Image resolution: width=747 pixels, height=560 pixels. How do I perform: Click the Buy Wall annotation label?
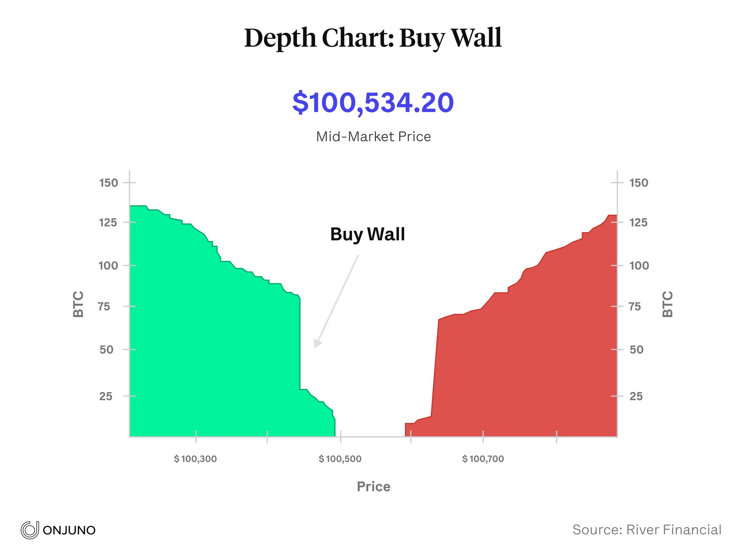click(x=367, y=234)
